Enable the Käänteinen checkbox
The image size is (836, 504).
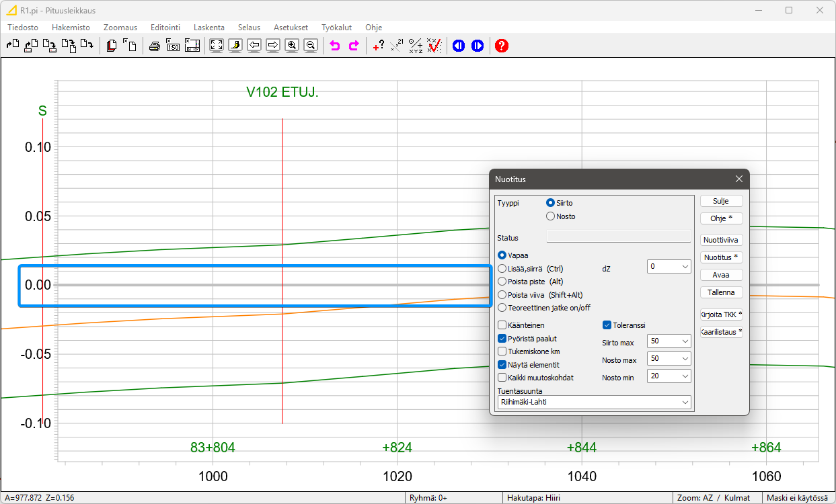[502, 325]
